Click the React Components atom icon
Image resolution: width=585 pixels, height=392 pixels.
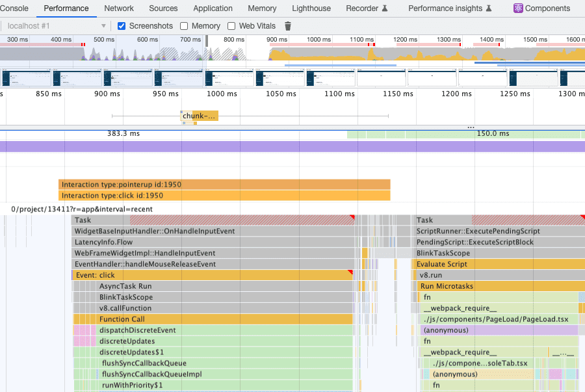(x=518, y=8)
